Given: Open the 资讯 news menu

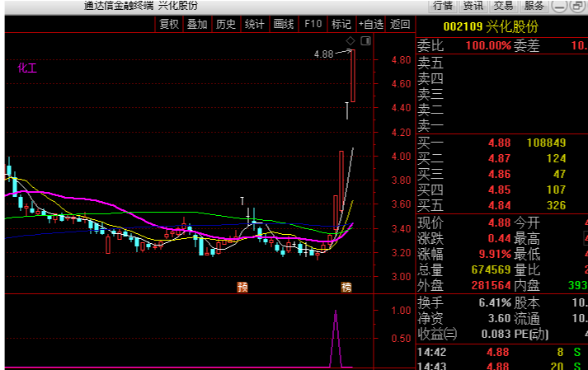Looking at the screenshot, I should click(473, 6).
